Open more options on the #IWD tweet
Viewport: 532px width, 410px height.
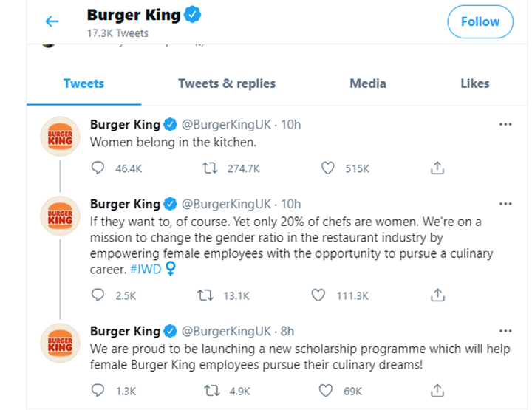(505, 204)
